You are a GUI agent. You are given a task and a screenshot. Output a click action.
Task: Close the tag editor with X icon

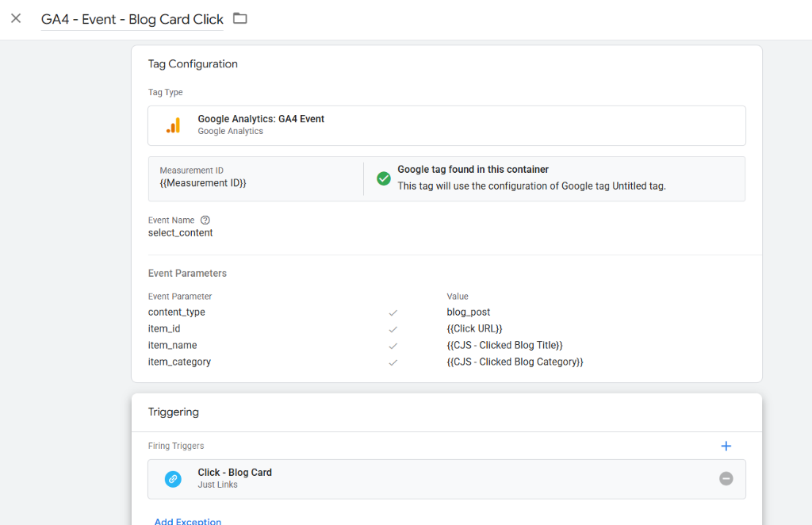(16, 19)
